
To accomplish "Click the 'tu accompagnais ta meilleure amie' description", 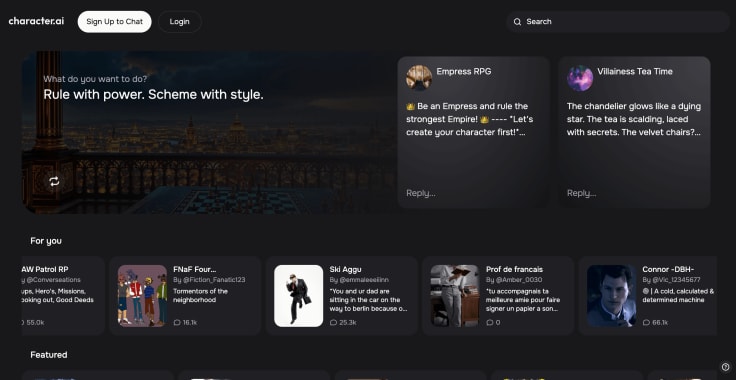I will tap(523, 300).
